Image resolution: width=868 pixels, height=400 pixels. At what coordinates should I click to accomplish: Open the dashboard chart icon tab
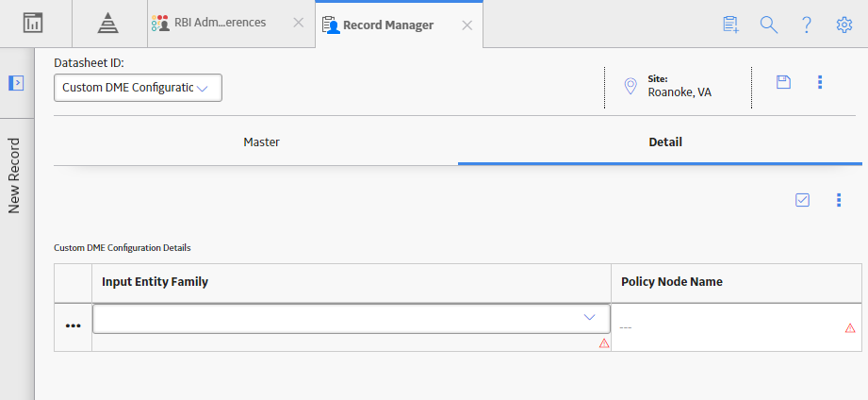point(33,23)
